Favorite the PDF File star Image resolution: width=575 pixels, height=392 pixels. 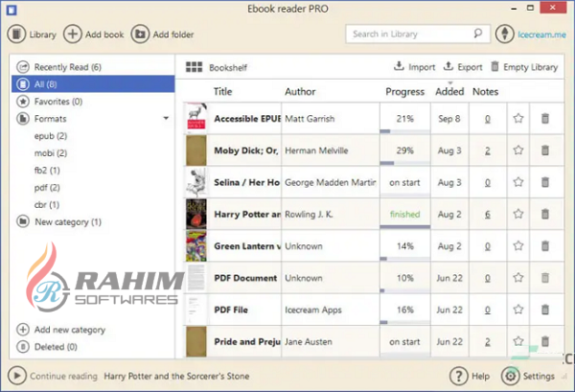click(x=518, y=310)
